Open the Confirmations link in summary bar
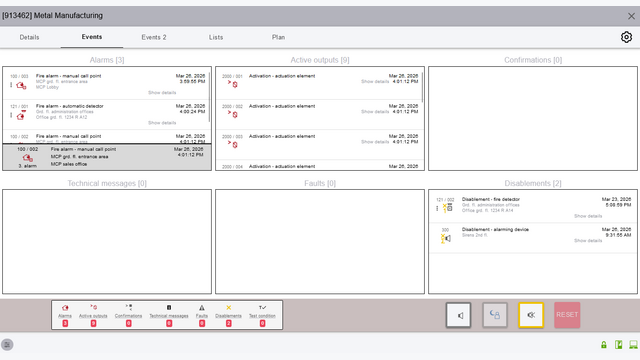Image resolution: width=640 pixels, height=360 pixels. pos(128,316)
